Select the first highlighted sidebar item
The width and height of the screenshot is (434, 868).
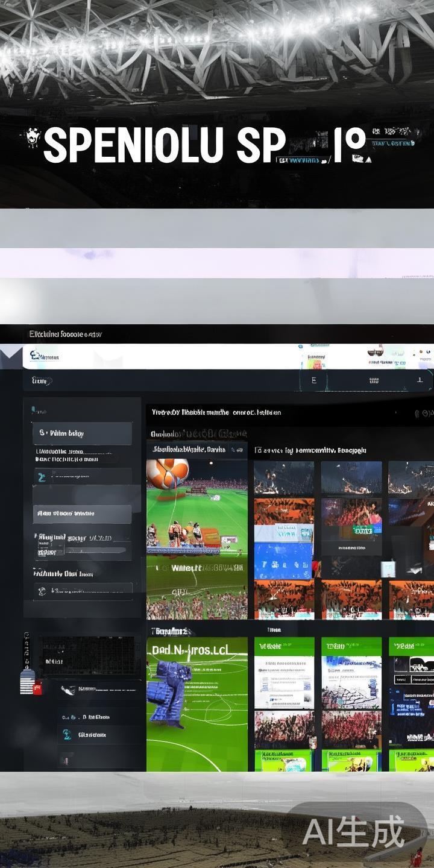coord(82,433)
